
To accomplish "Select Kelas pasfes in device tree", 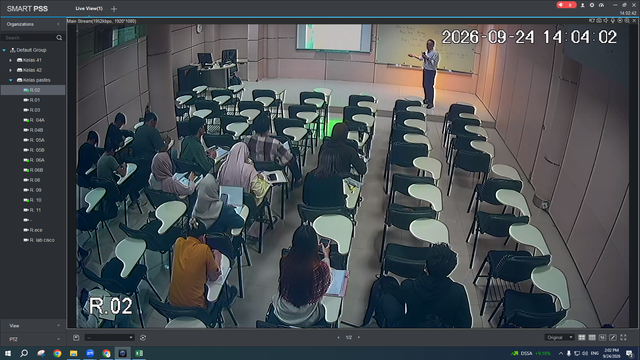I will pos(37,80).
